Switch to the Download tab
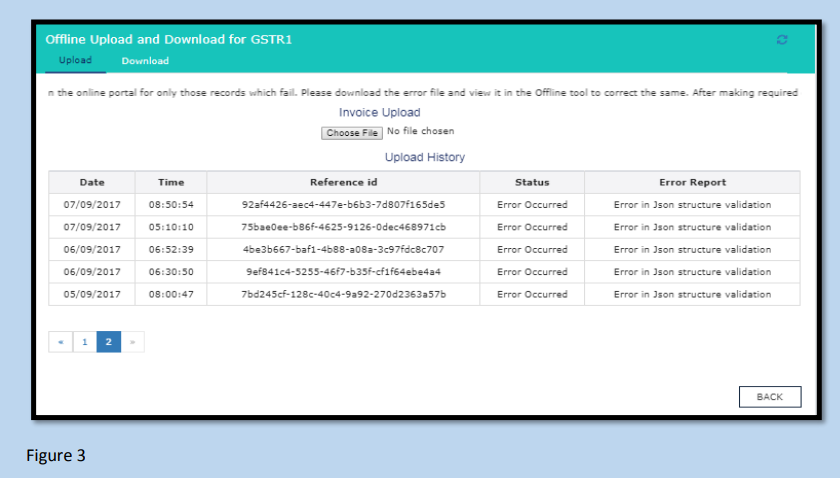840x478 pixels. click(x=145, y=61)
